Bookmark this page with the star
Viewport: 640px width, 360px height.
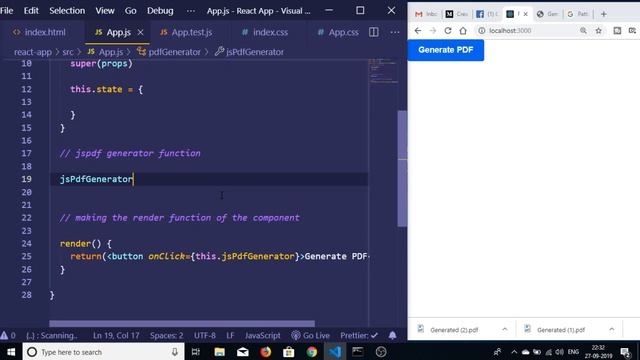[x=598, y=31]
